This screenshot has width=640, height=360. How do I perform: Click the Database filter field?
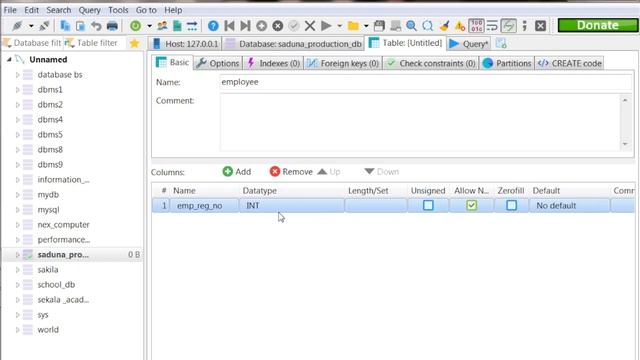click(32, 43)
